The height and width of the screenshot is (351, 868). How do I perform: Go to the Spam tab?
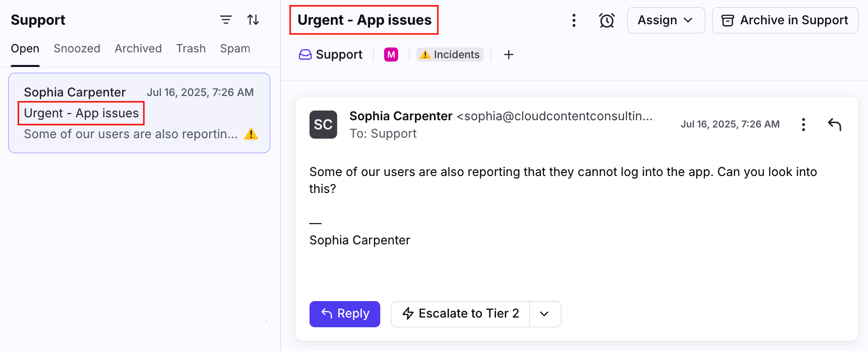[x=235, y=48]
